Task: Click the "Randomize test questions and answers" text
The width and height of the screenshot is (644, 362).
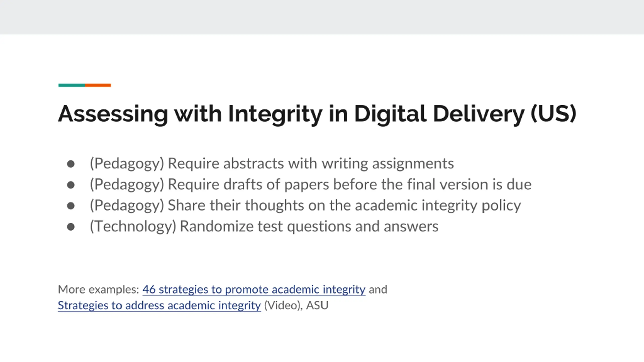Action: (x=309, y=226)
